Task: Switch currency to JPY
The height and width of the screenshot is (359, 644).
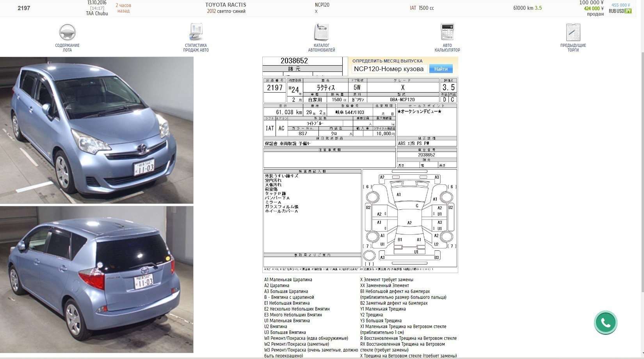Action: [x=628, y=11]
